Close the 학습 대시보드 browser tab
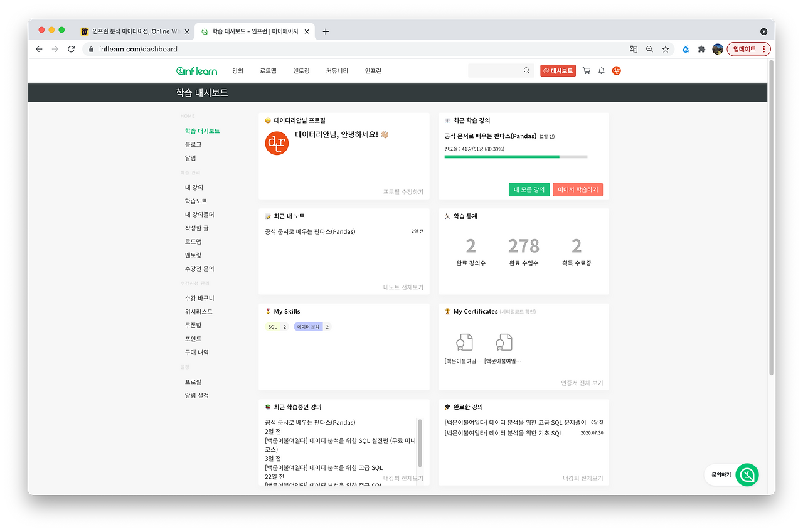 308,31
